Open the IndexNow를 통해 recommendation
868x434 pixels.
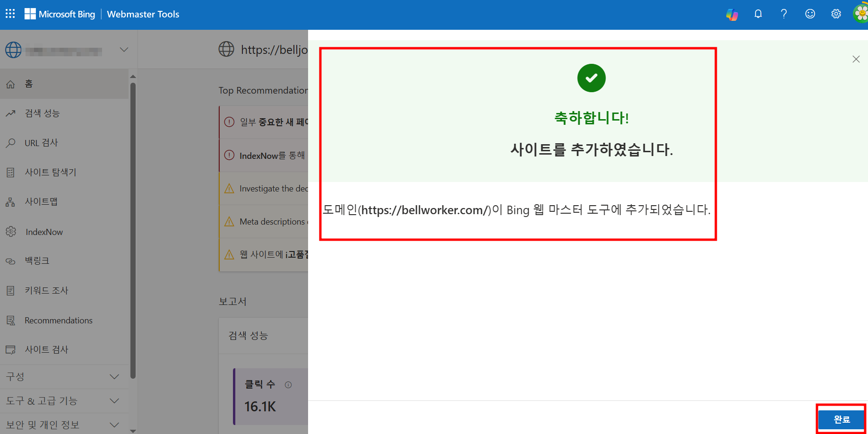264,155
